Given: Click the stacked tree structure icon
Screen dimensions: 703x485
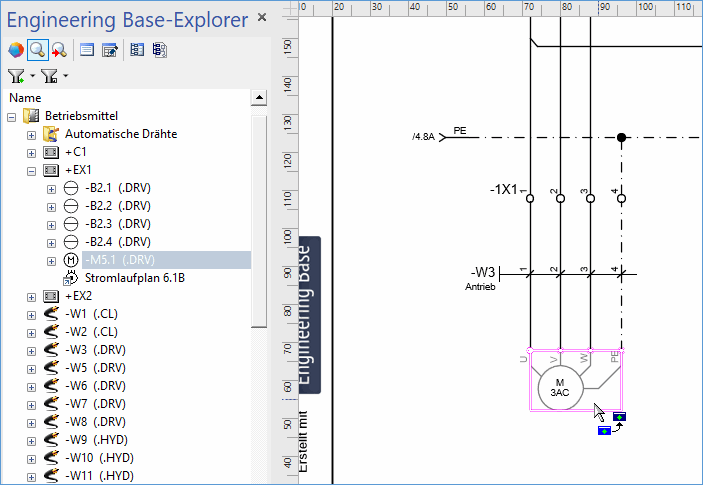Looking at the screenshot, I should (160, 50).
